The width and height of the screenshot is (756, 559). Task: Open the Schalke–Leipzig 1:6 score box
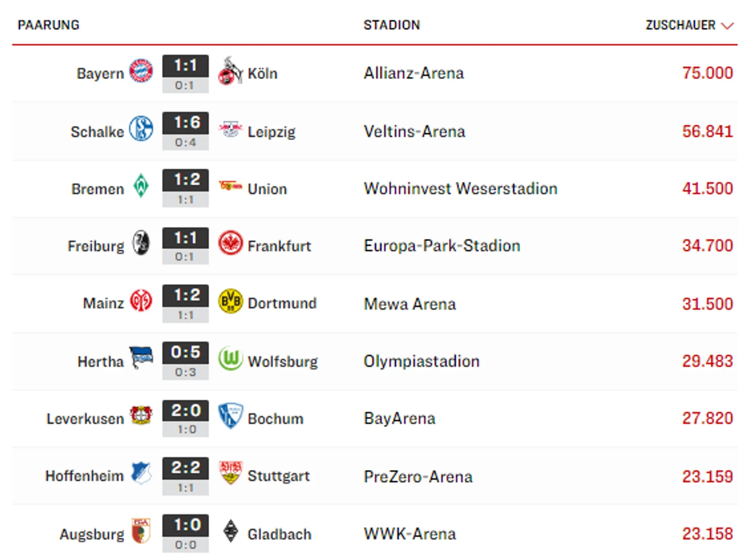pyautogui.click(x=185, y=131)
